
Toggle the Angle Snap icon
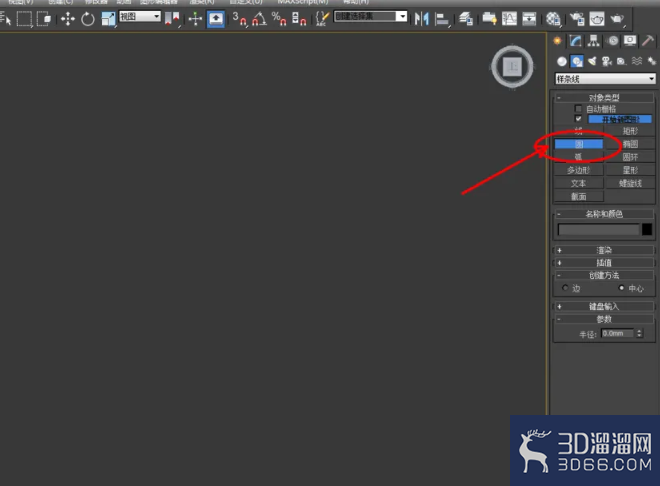(259, 19)
